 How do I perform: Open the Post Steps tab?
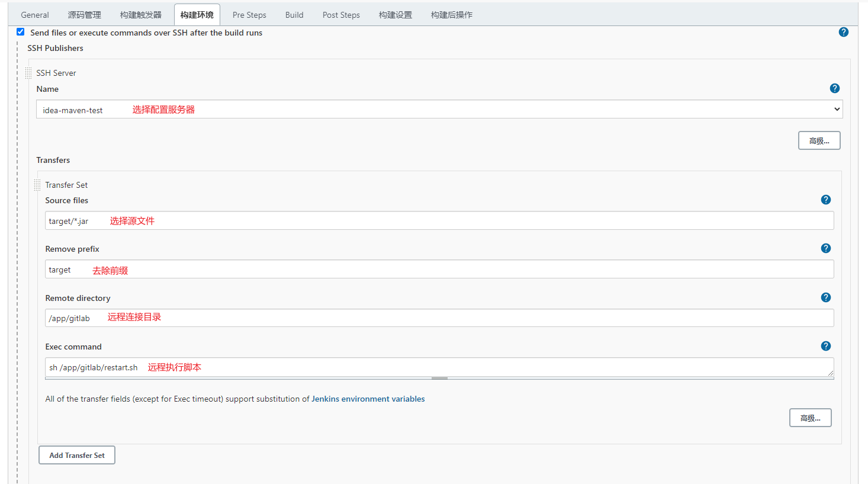point(341,15)
